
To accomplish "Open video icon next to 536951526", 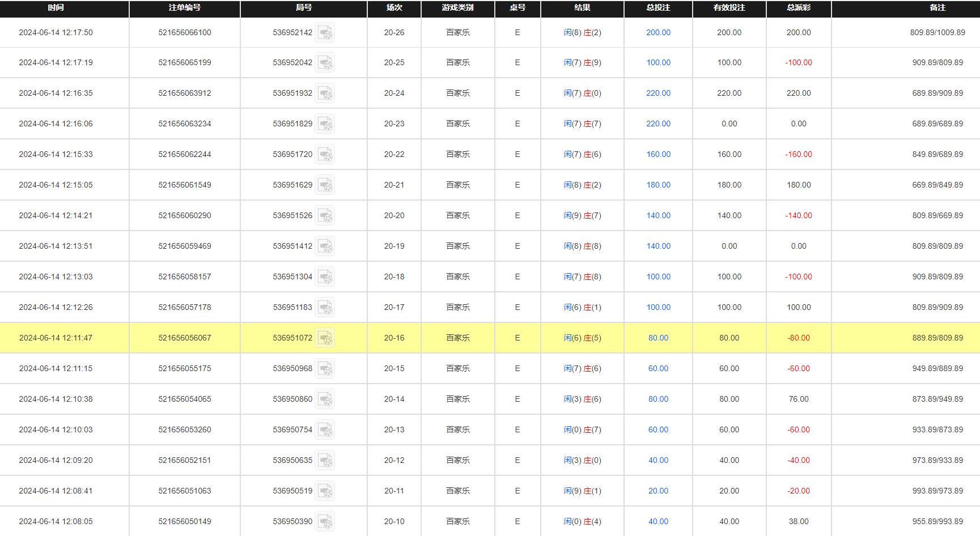I will 325,216.
